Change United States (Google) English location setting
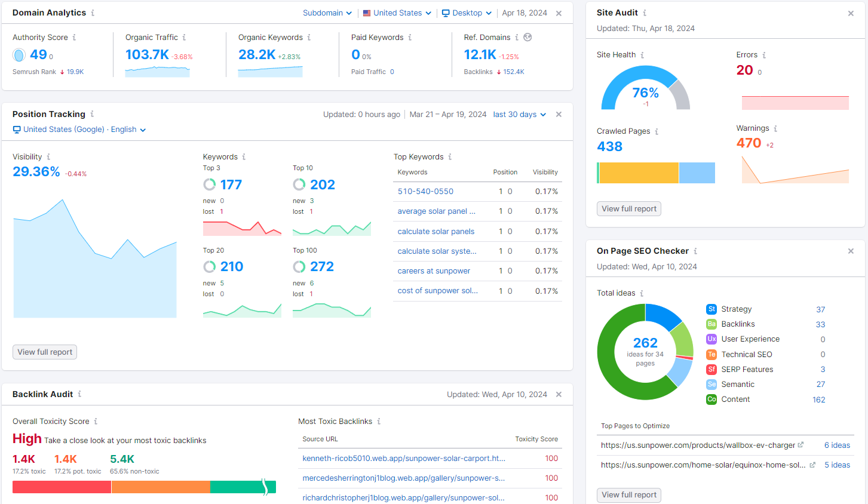The height and width of the screenshot is (504, 868). pyautogui.click(x=79, y=130)
